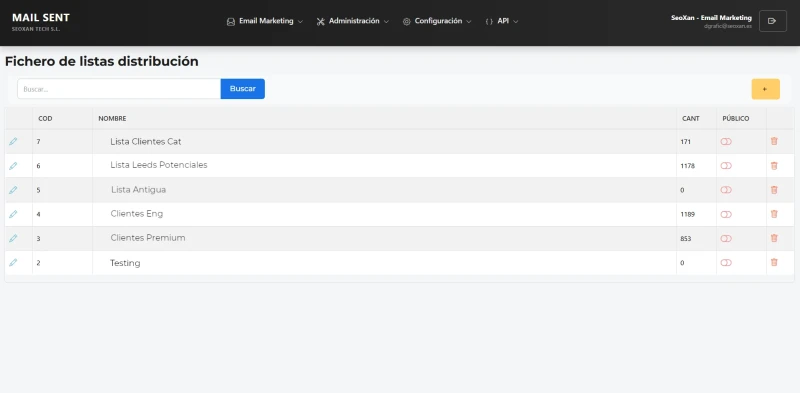The width and height of the screenshot is (800, 393).
Task: Select the Lista Antigua name
Action: click(x=138, y=190)
